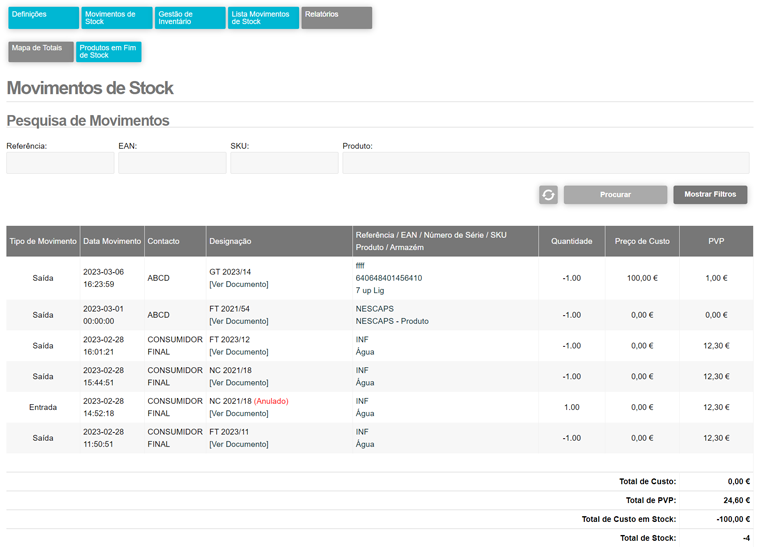The image size is (763, 547).
Task: Click into the EAN search field
Action: pyautogui.click(x=172, y=163)
